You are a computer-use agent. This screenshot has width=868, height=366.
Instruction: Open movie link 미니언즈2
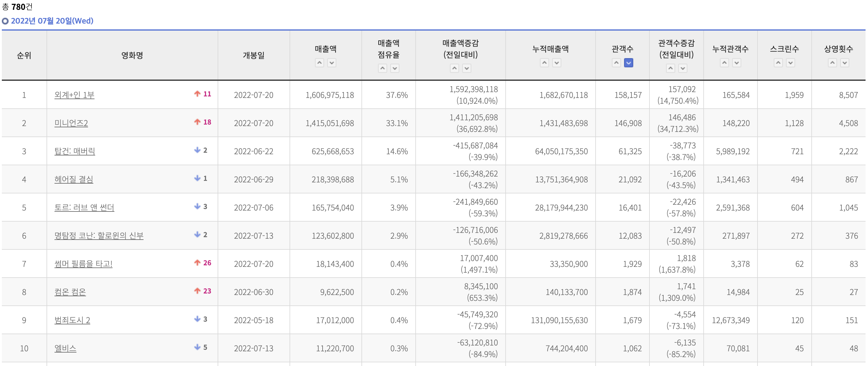point(71,123)
